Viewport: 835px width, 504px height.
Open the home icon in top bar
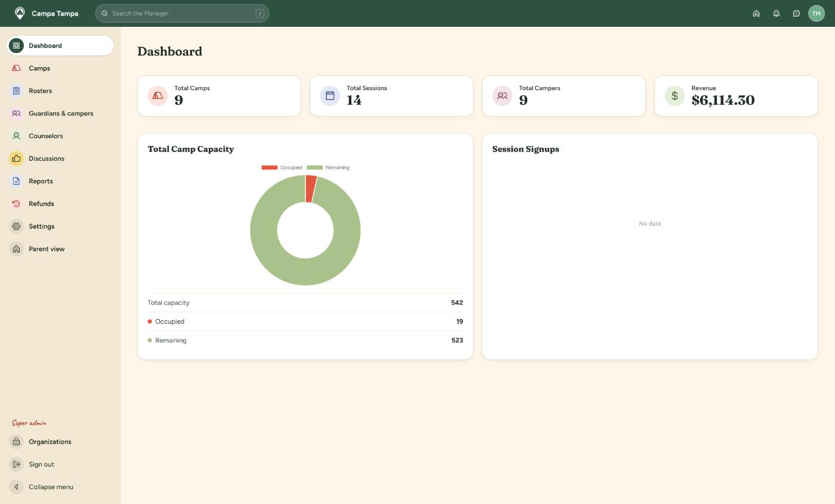pyautogui.click(x=756, y=13)
